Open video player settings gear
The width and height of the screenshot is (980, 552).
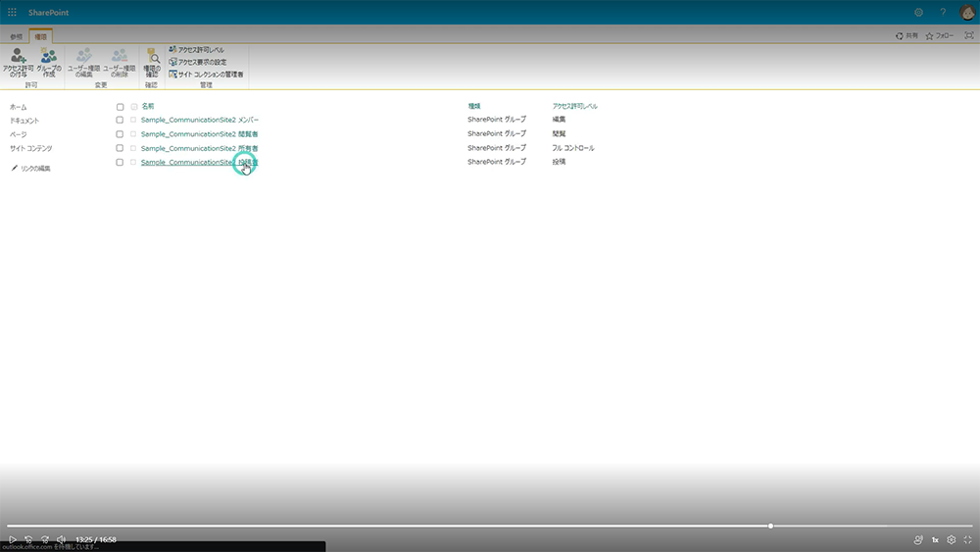(952, 539)
